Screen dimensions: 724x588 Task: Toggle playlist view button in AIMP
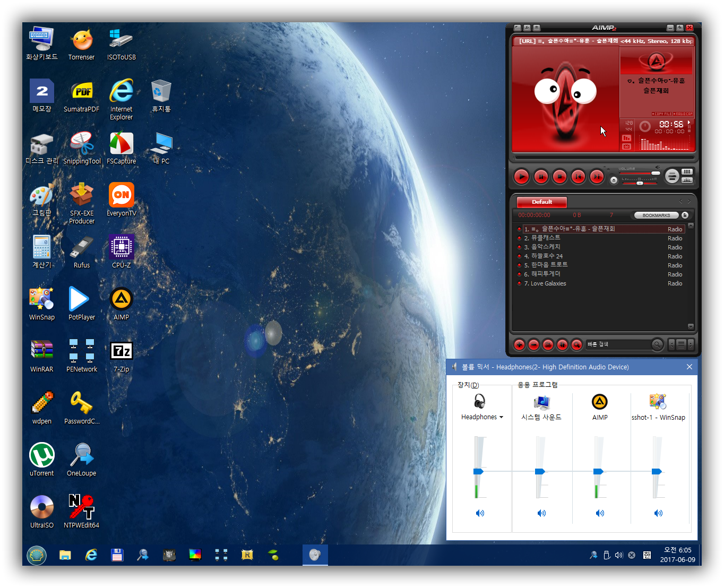click(687, 171)
